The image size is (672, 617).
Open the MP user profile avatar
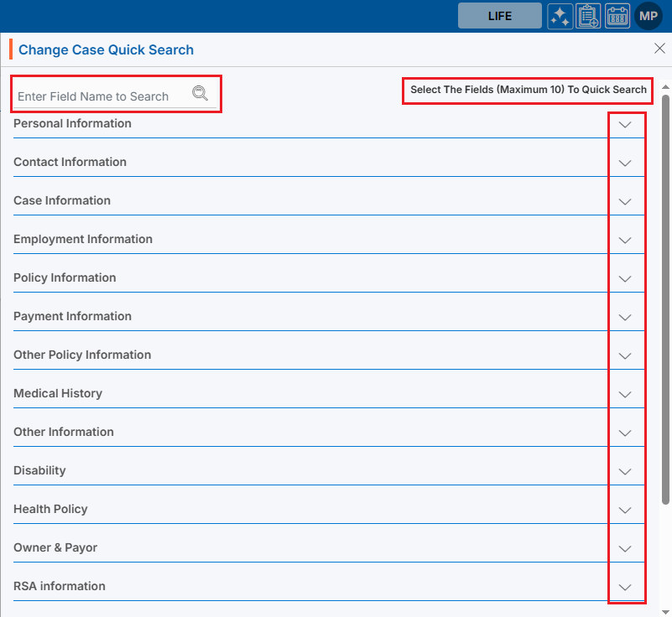pyautogui.click(x=649, y=16)
